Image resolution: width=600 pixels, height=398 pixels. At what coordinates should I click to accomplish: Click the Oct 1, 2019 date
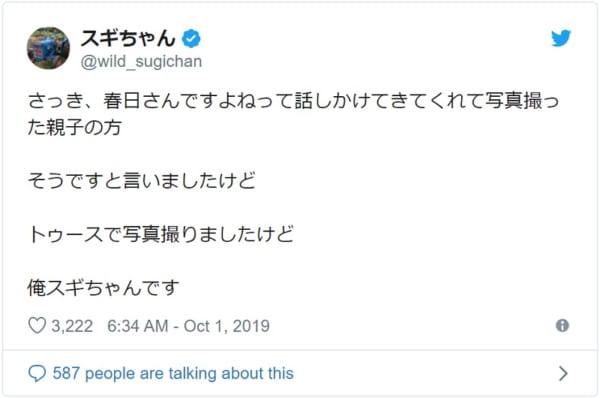tap(227, 326)
